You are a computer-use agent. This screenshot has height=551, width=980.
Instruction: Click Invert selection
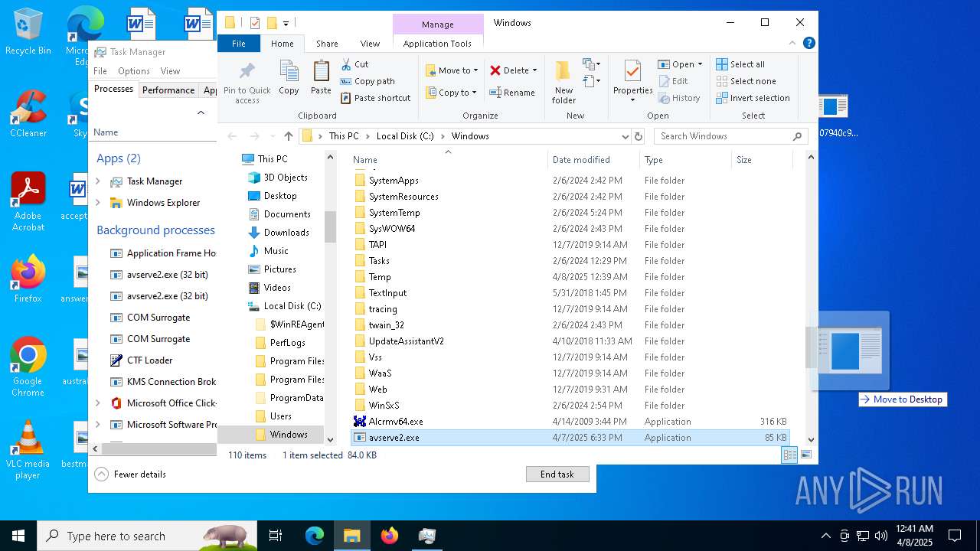click(753, 98)
